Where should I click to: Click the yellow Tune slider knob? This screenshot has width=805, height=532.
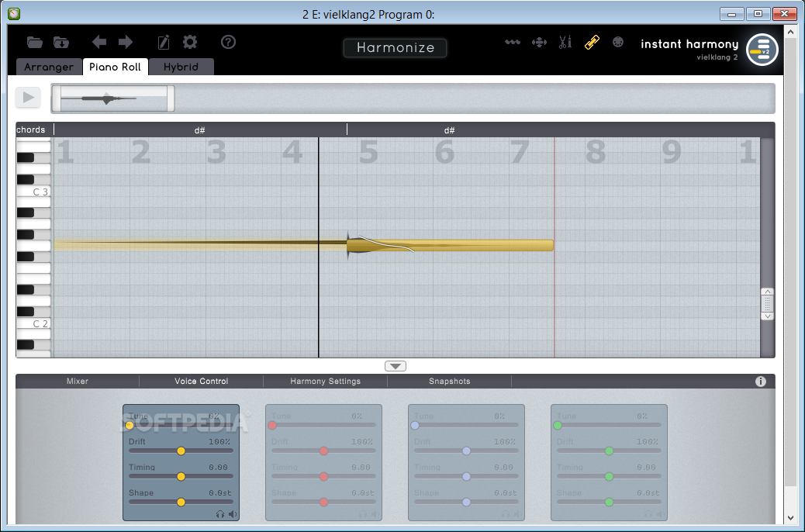click(130, 425)
